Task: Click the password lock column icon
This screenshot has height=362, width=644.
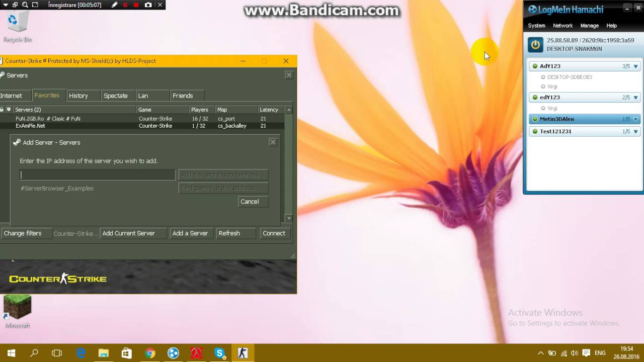Action: tap(2, 110)
